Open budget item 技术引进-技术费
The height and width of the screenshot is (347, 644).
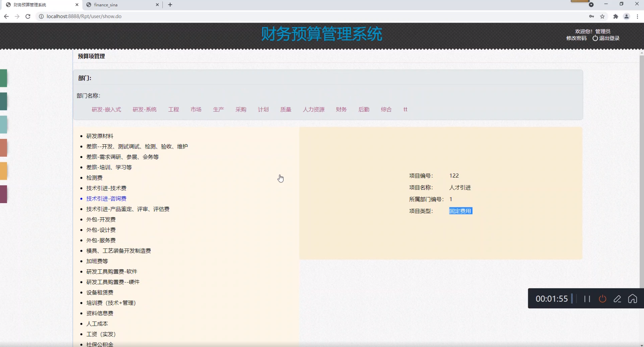[x=106, y=188]
